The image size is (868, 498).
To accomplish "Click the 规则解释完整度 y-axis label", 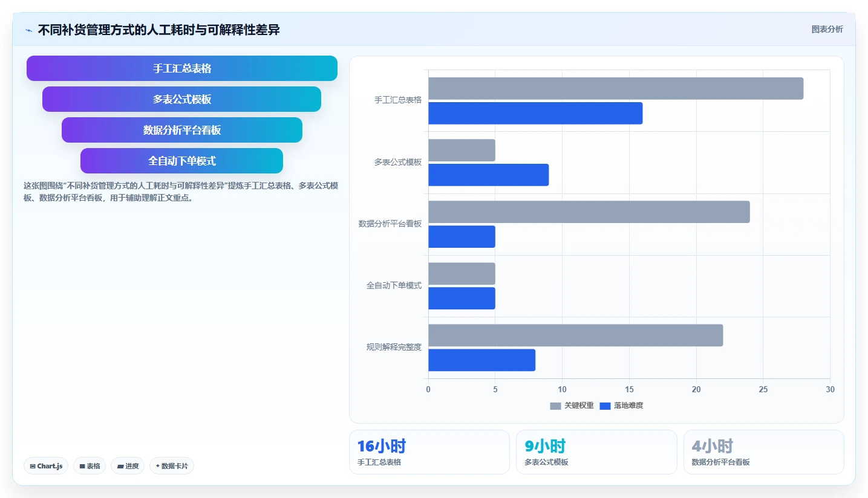I will point(394,347).
